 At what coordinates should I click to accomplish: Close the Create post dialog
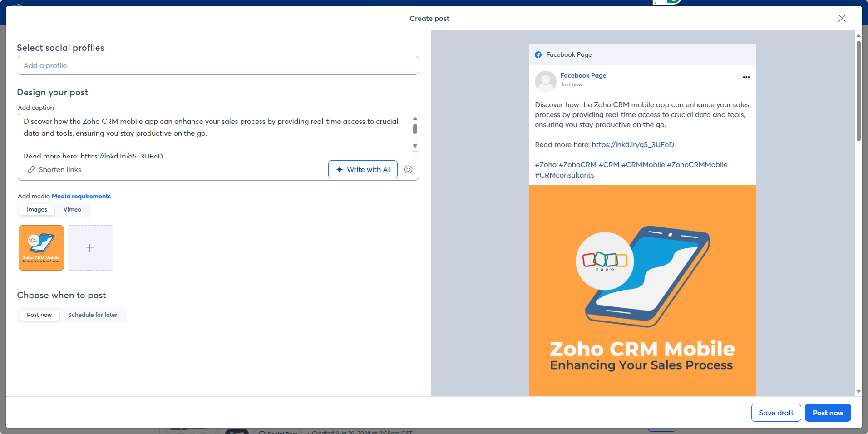click(x=842, y=18)
